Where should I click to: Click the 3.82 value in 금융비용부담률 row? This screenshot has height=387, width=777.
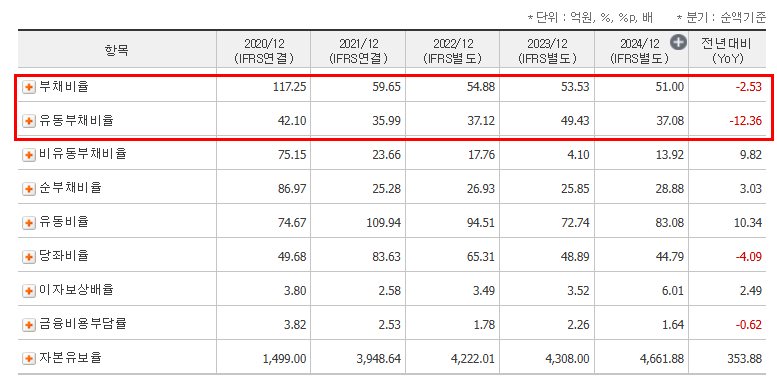[x=296, y=325]
